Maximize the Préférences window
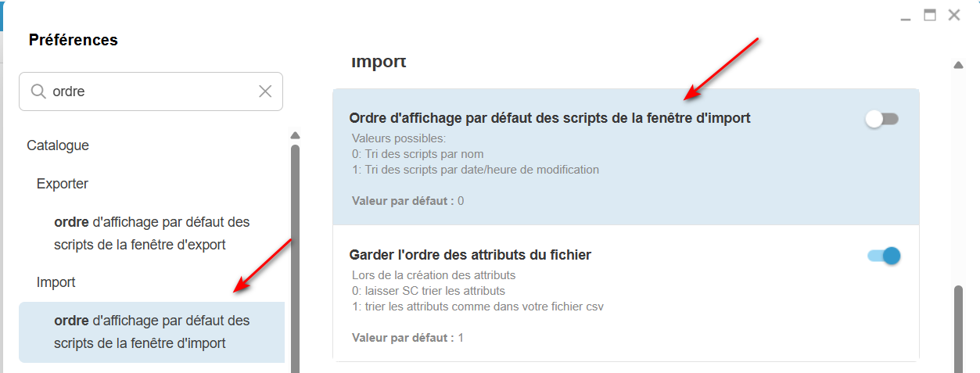Screen dimensions: 980x373 coord(930,15)
